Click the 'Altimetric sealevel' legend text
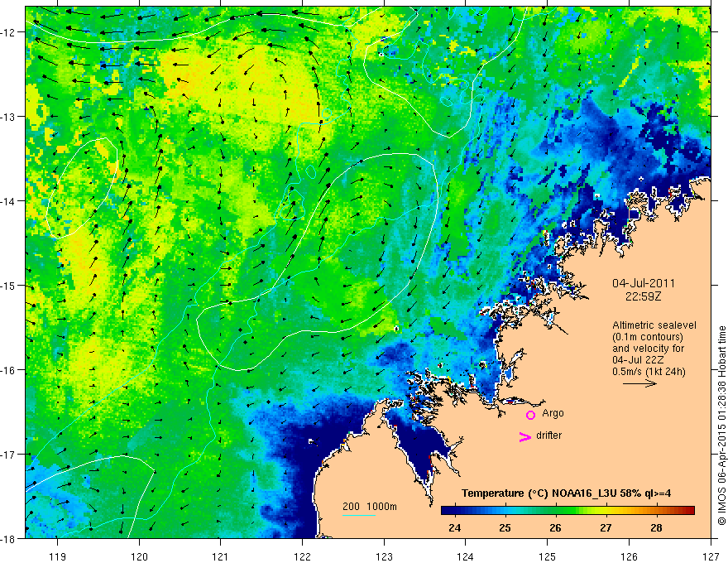 click(x=654, y=325)
